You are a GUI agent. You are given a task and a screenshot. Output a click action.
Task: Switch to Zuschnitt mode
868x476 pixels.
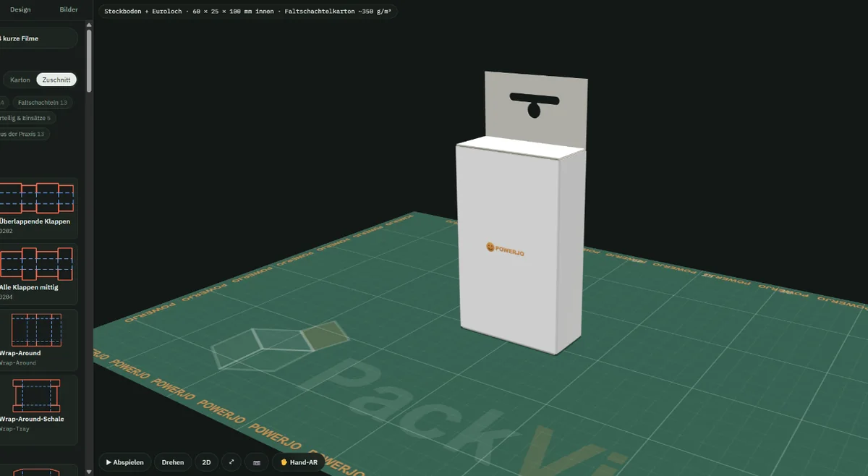pos(56,80)
